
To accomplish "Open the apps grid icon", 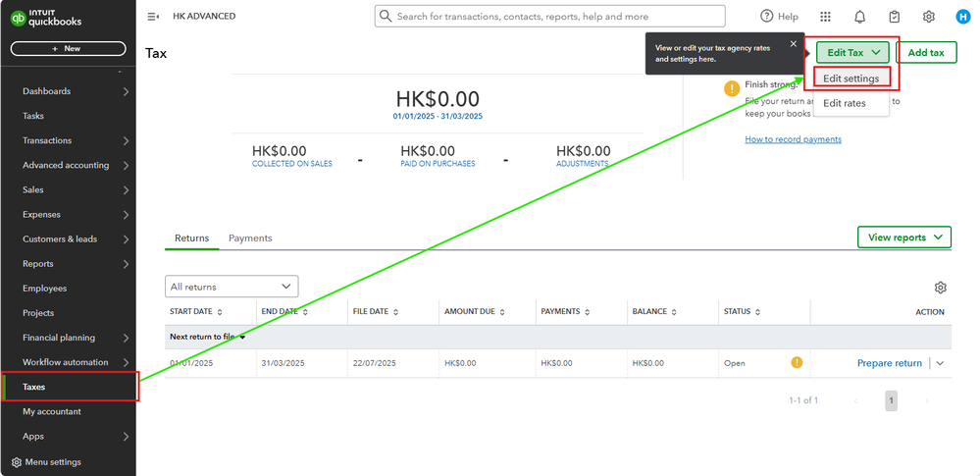I will [825, 17].
